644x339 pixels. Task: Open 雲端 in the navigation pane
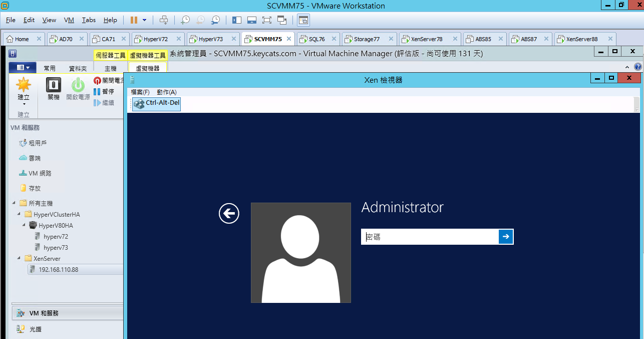(x=30, y=158)
